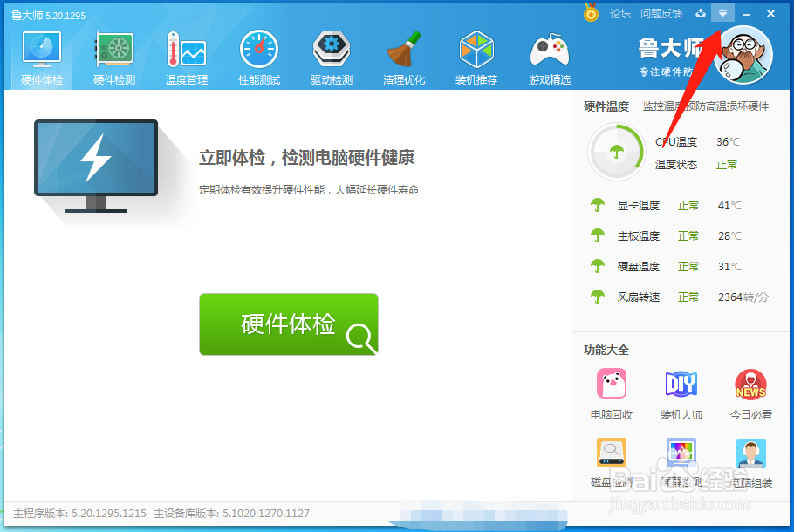Open 游戏精选 gamepad icon
Screen dimensions: 794x532
click(x=550, y=50)
